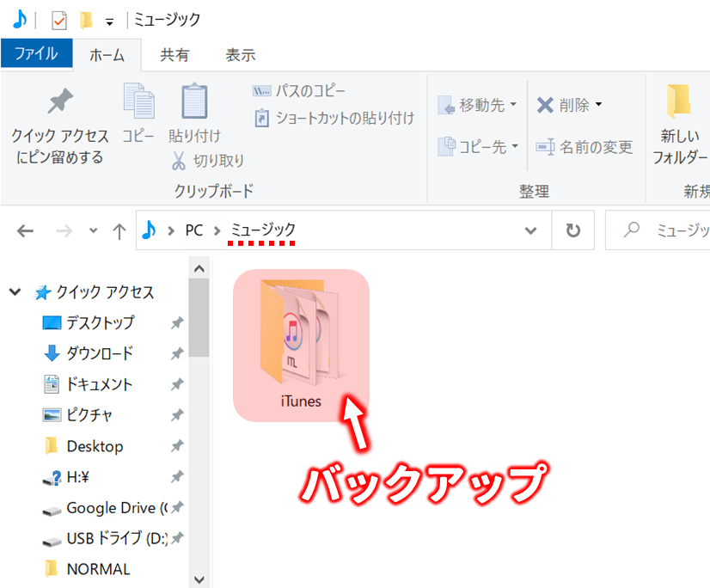Image resolution: width=710 pixels, height=588 pixels.
Task: Click the Copy path button
Action: pyautogui.click(x=300, y=91)
